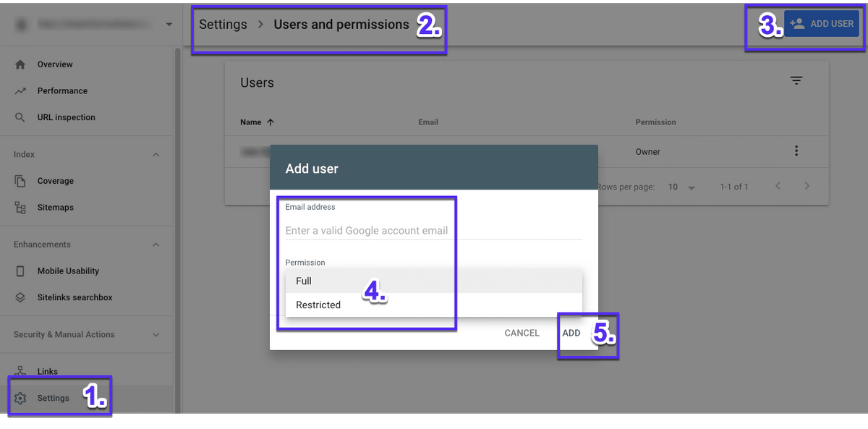Click the Owner permission cell

(x=648, y=152)
